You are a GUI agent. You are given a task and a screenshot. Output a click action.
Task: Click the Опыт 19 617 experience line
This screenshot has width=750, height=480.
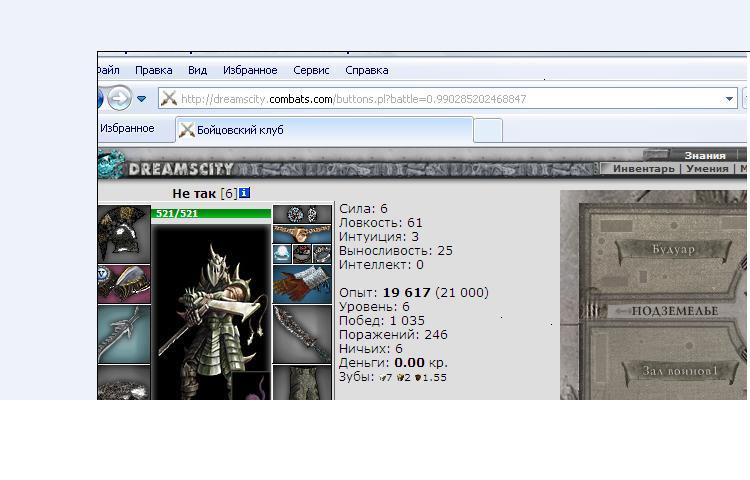tap(414, 293)
